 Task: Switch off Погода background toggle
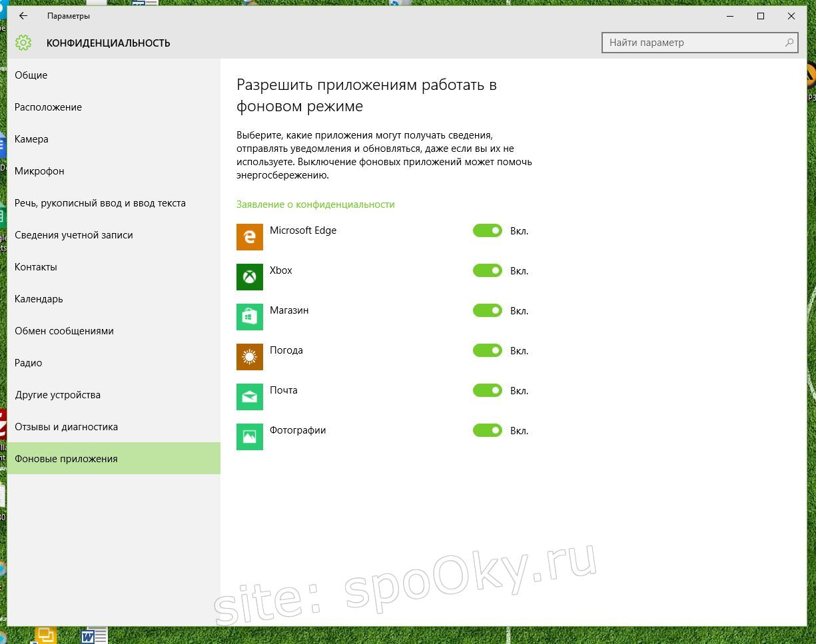pyautogui.click(x=488, y=350)
